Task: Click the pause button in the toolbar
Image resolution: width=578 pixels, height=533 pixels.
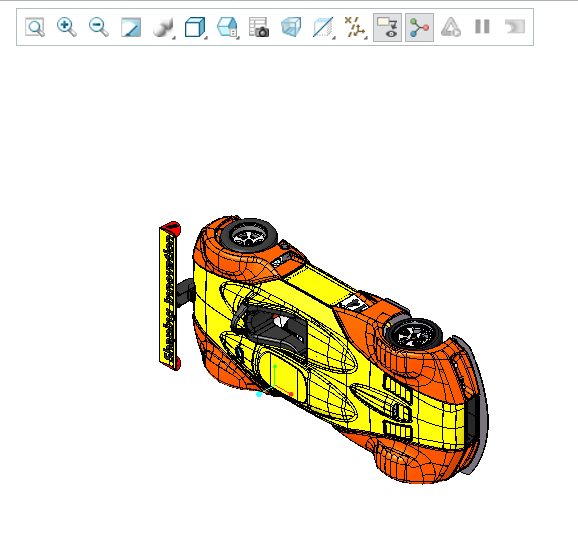Action: (x=483, y=27)
